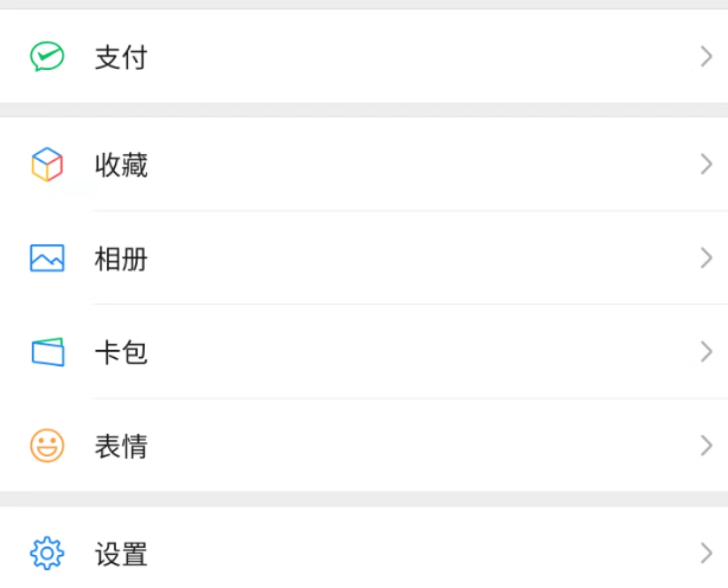Select the 卡包 text label
Image resolution: width=728 pixels, height=588 pixels.
point(121,352)
